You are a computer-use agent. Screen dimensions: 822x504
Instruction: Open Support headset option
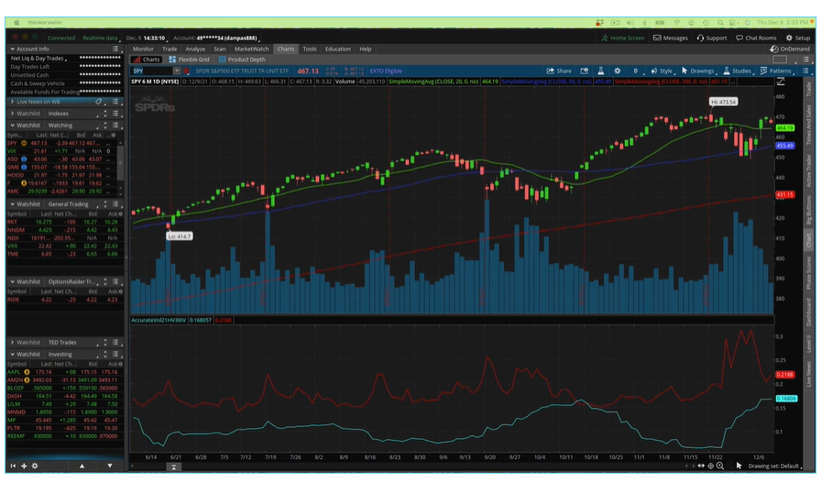712,38
